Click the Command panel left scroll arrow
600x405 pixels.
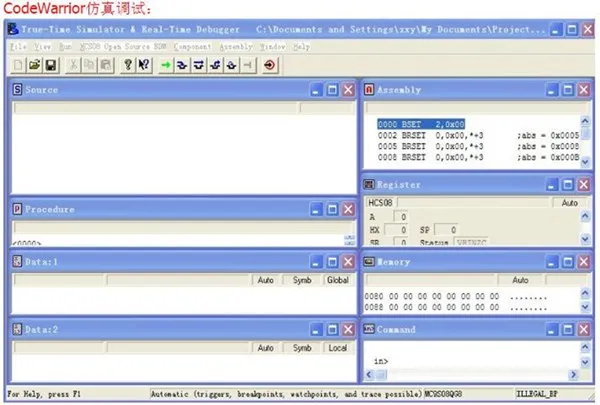[x=369, y=374]
